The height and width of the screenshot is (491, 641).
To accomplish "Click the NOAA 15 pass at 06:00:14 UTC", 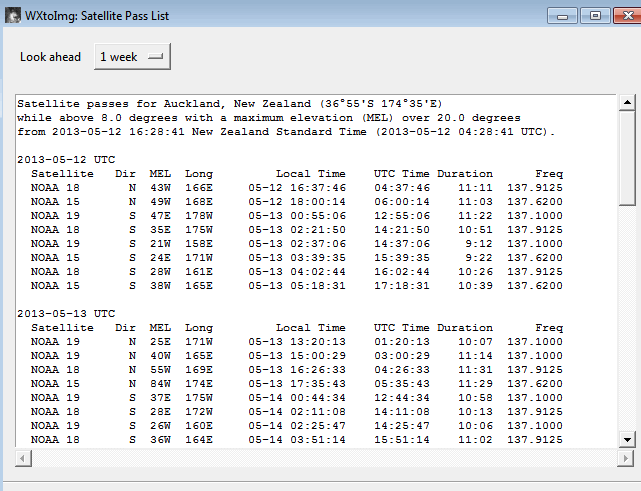I will pos(297,202).
